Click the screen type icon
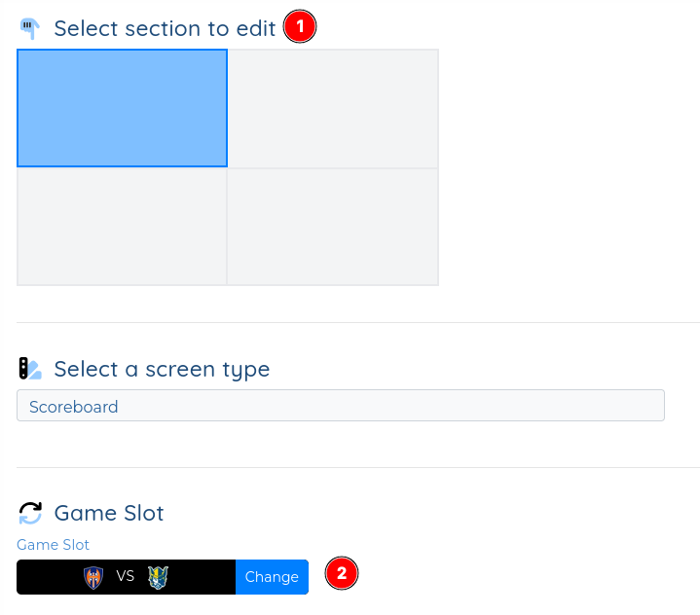Screen dimensions: 700x615 [x=30, y=369]
